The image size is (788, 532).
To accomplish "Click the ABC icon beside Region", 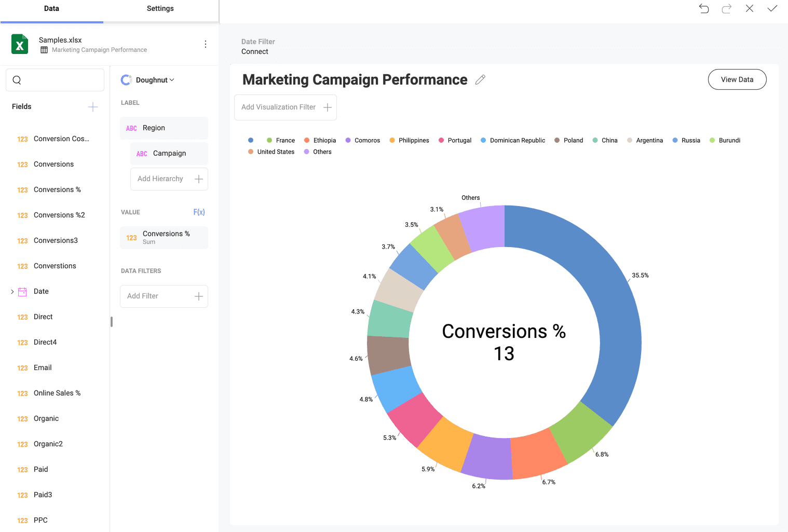I will click(x=131, y=128).
